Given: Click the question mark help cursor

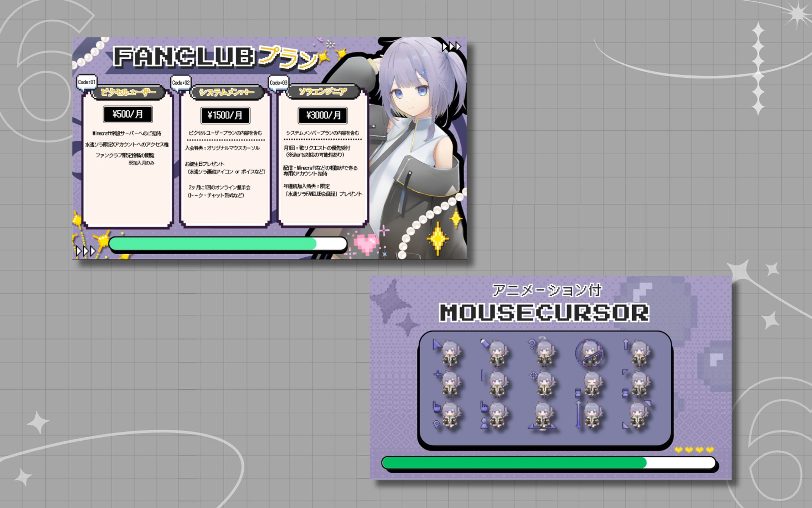Looking at the screenshot, I should pyautogui.click(x=542, y=352).
